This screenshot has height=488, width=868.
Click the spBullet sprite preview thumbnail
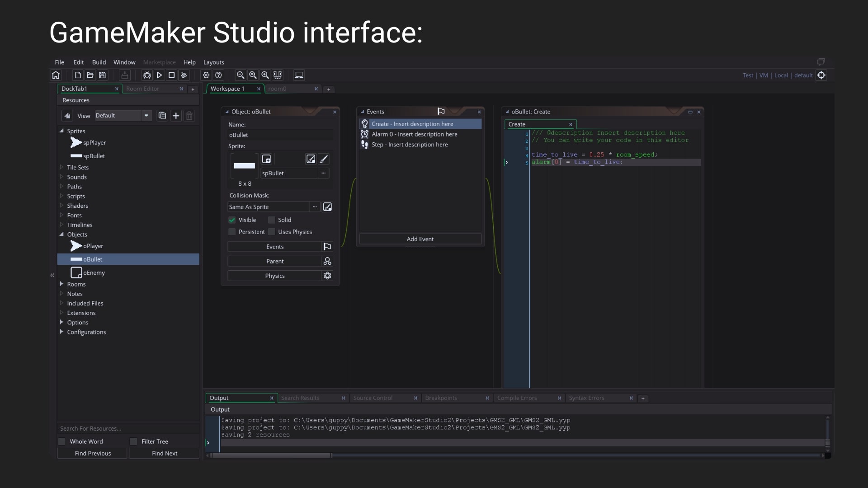tap(245, 166)
